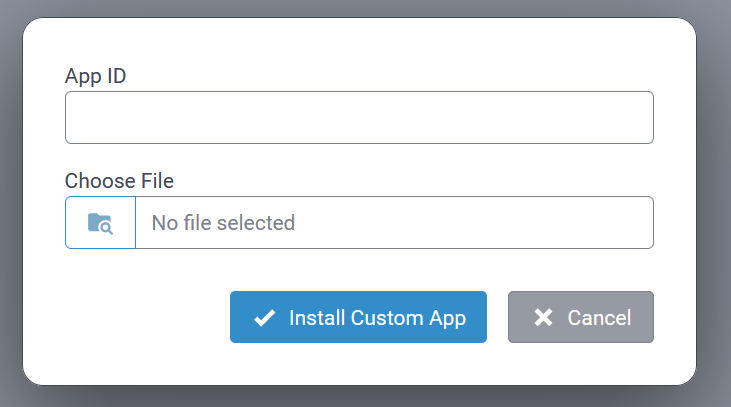Click the right end of App ID field

click(x=640, y=118)
